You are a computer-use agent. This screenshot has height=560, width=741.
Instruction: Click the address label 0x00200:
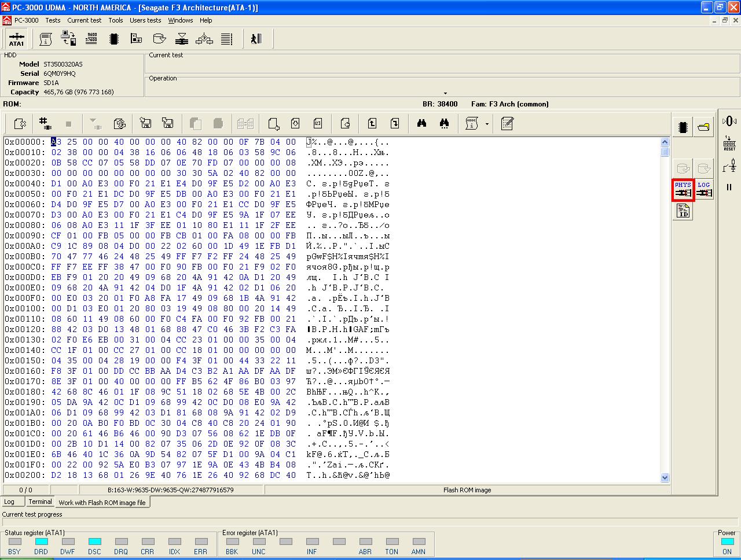pos(25,475)
